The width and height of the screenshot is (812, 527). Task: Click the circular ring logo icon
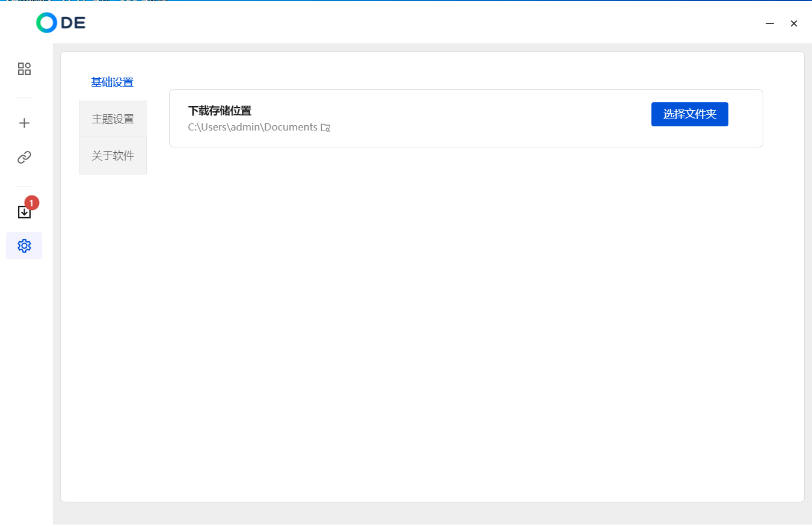[x=46, y=23]
